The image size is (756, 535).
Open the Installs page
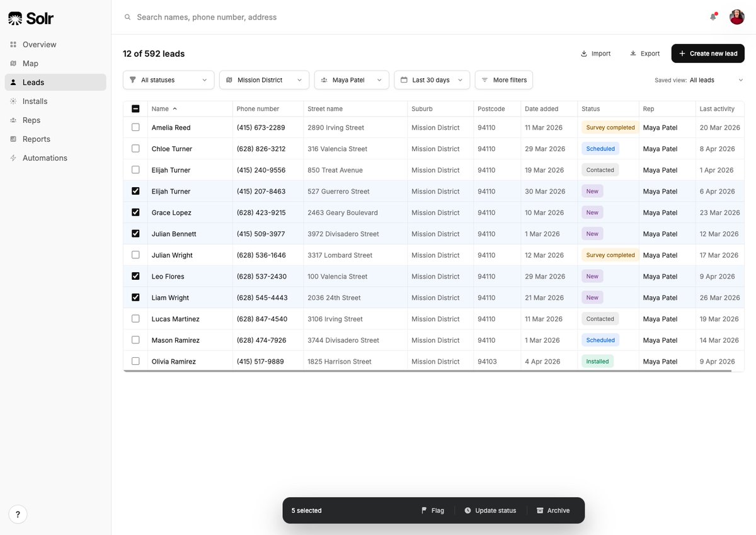pyautogui.click(x=55, y=101)
